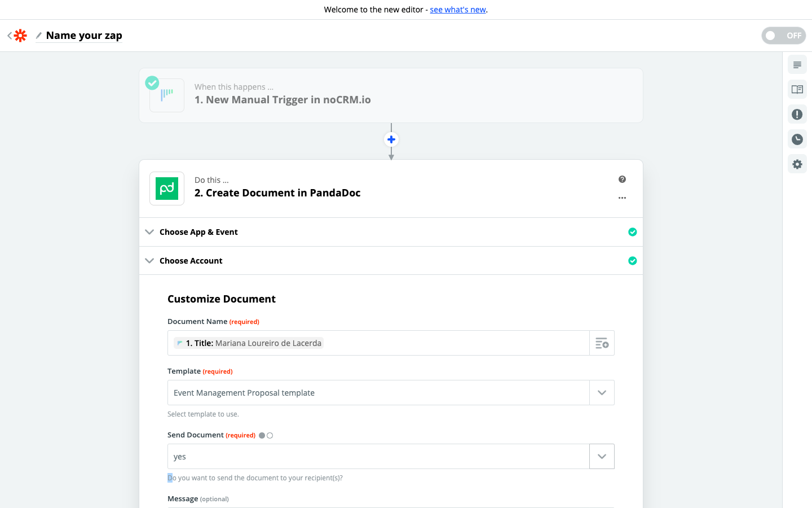
Task: Open the 'see what's new' link
Action: click(458, 10)
